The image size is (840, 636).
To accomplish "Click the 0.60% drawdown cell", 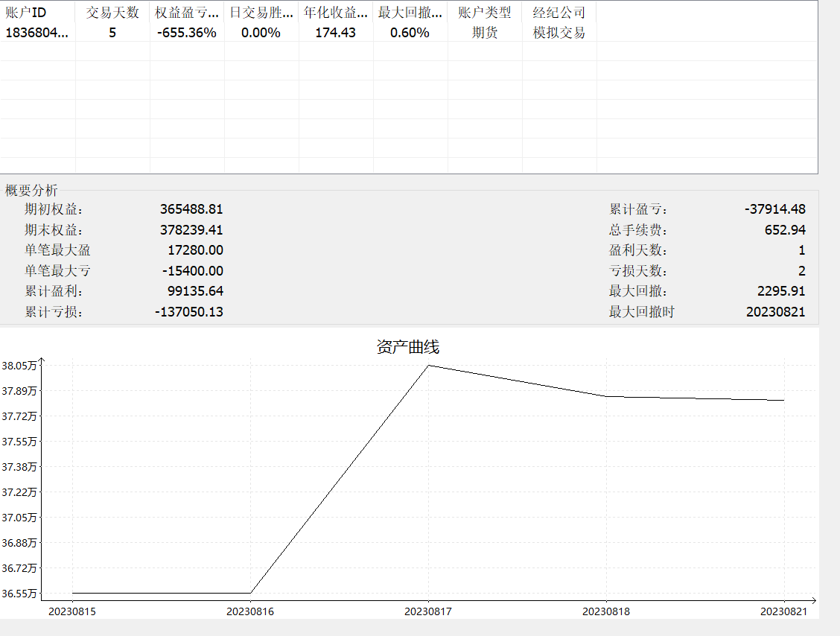I will click(410, 33).
